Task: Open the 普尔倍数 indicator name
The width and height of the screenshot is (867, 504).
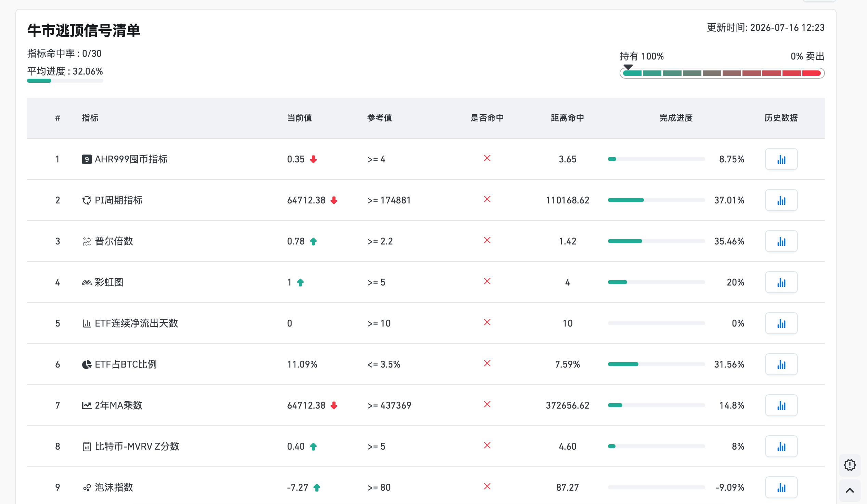Action: click(114, 241)
